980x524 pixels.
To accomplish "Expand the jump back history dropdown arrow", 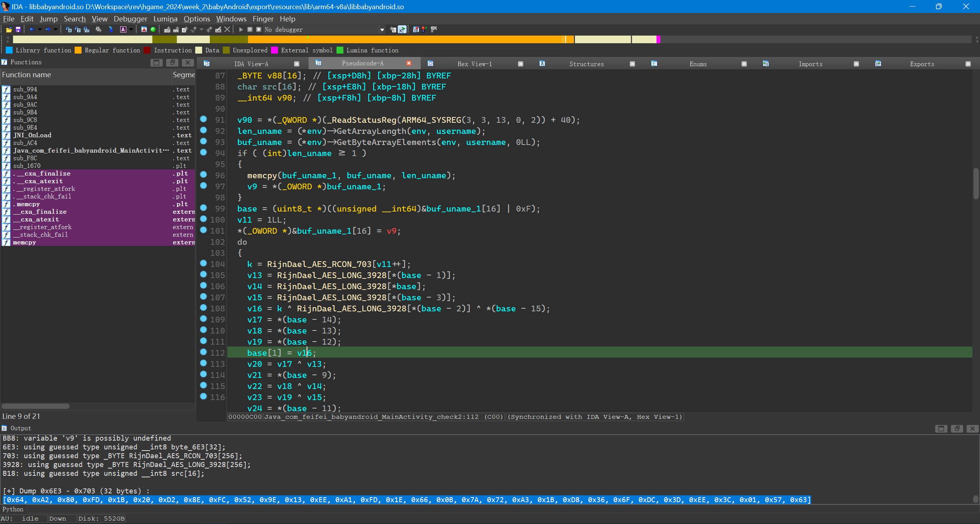I will (40, 29).
